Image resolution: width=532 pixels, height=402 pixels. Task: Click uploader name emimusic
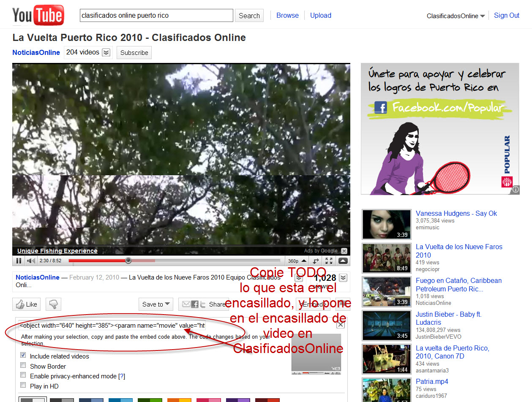428,228
